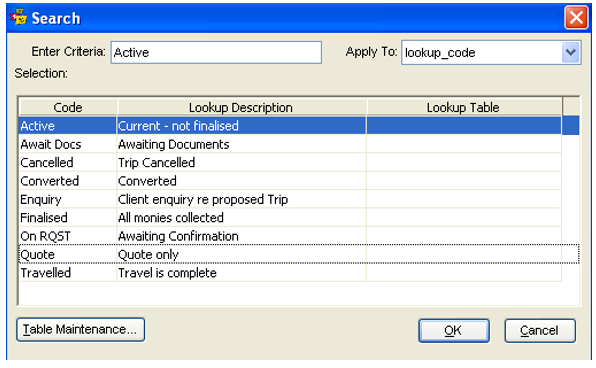Click the Converted description cell
596x368 pixels.
(x=241, y=181)
